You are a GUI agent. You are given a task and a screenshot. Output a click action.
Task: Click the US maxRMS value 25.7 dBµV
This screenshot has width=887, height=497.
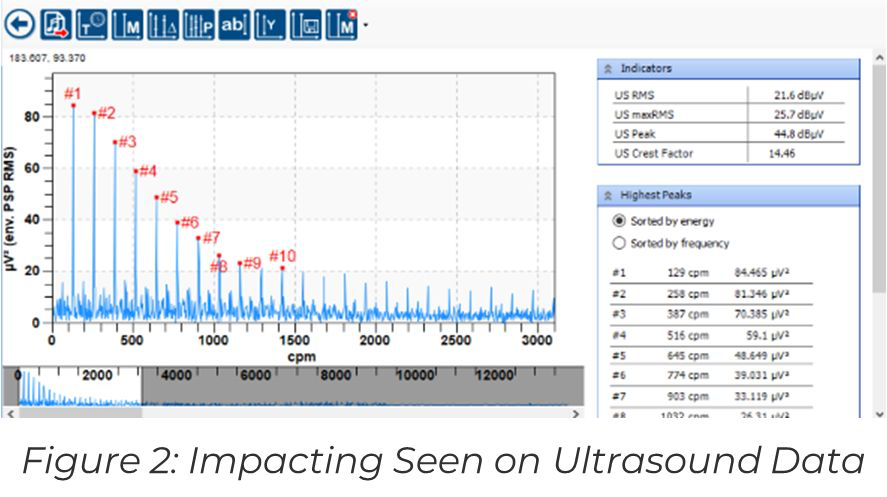pos(798,114)
